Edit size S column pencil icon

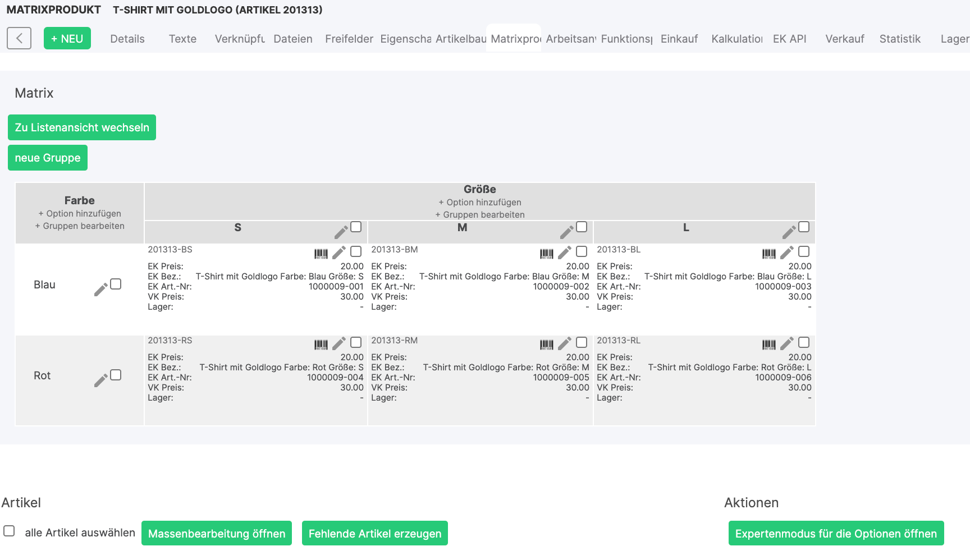coord(341,232)
